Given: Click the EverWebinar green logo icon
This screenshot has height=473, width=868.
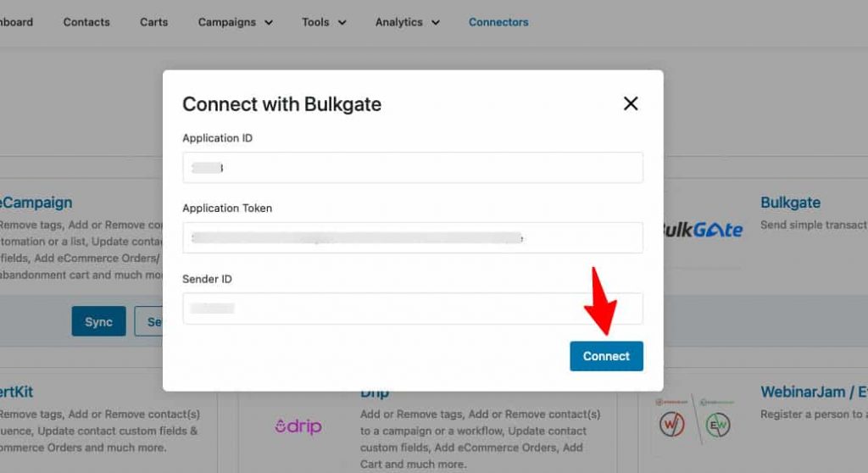Looking at the screenshot, I should tap(718, 425).
